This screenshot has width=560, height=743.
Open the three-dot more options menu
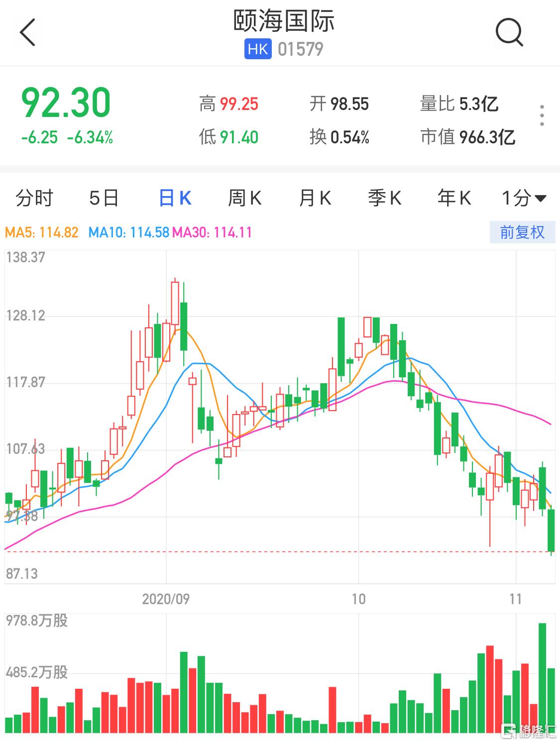[x=542, y=115]
